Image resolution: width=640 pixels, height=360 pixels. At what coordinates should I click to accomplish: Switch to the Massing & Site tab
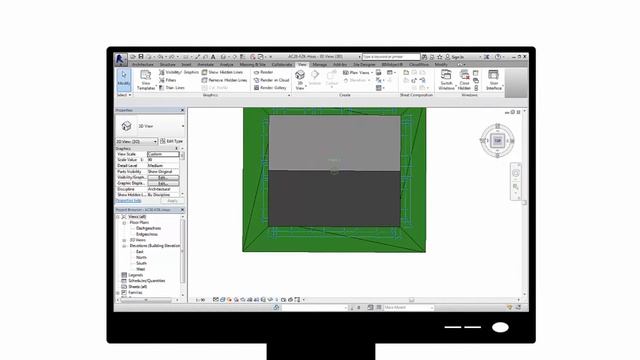click(x=252, y=64)
